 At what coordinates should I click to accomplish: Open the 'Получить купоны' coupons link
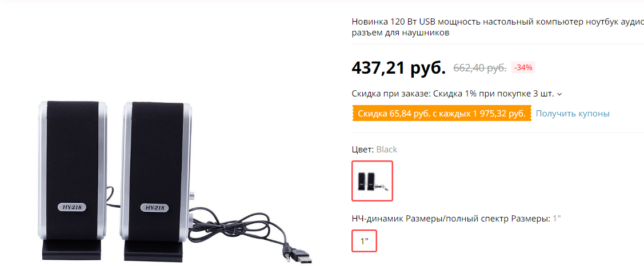(x=572, y=114)
